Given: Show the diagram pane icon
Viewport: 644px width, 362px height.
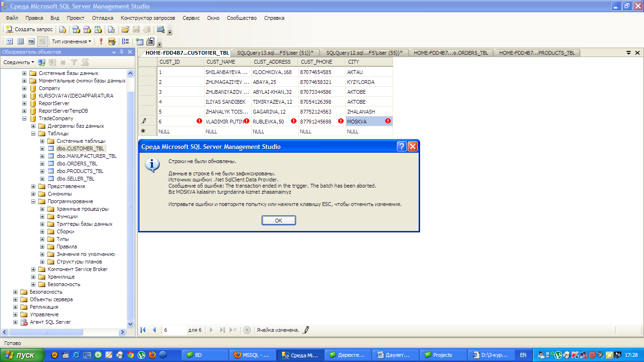Looking at the screenshot, I should click(x=9, y=41).
